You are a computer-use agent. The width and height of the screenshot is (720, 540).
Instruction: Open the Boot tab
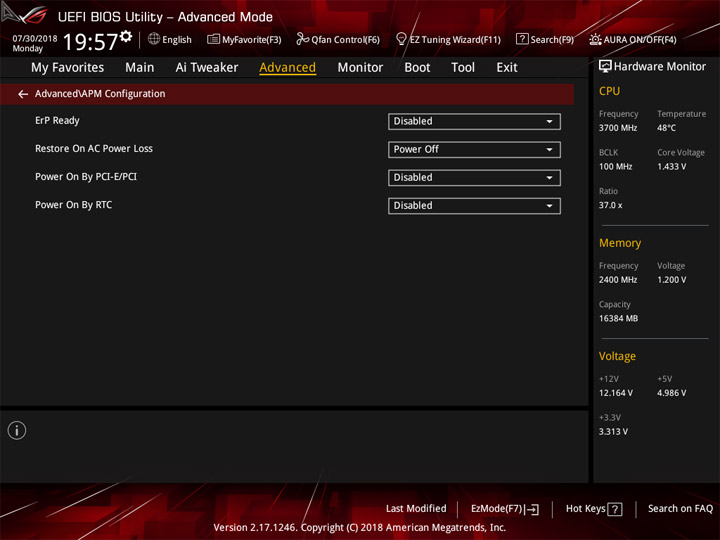point(417,68)
